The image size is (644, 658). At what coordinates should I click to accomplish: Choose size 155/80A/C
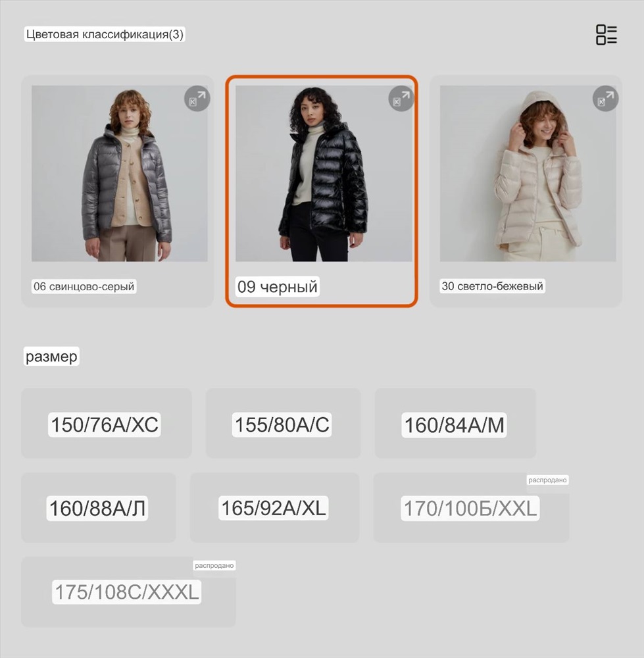pos(284,423)
